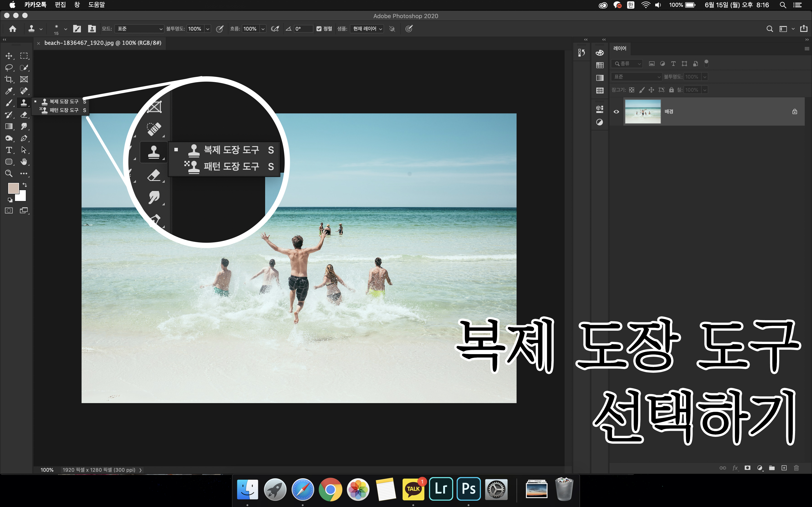812x507 pixels.
Task: Select the Horizontal Type tool
Action: 9,150
